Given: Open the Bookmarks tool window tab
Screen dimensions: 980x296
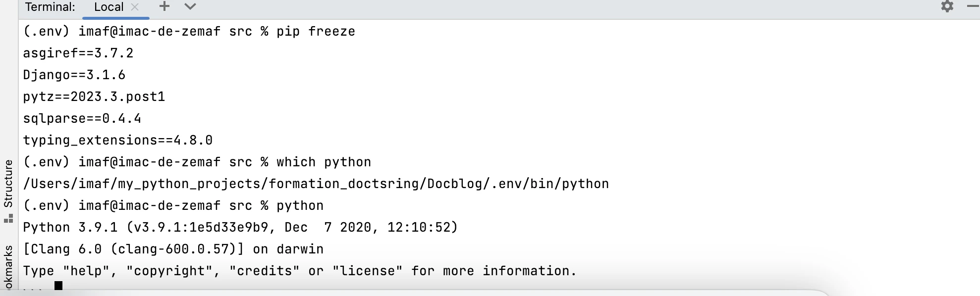Looking at the screenshot, I should pos(8,267).
